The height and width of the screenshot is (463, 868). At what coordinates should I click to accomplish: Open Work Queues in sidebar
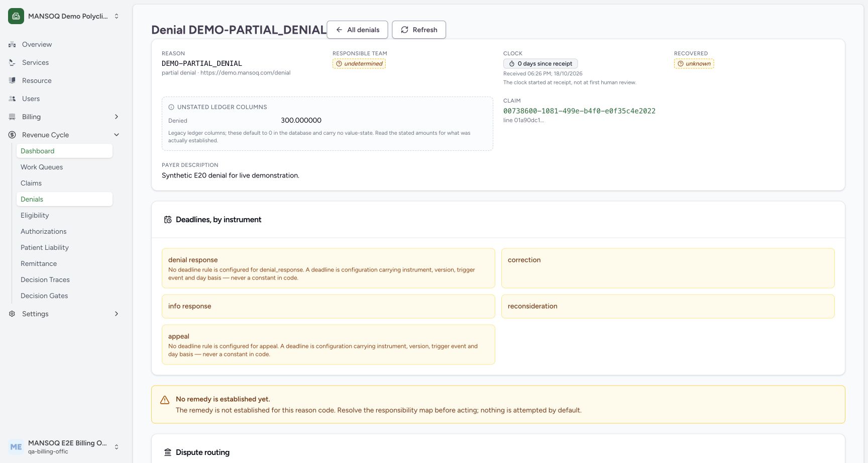[x=64, y=167]
